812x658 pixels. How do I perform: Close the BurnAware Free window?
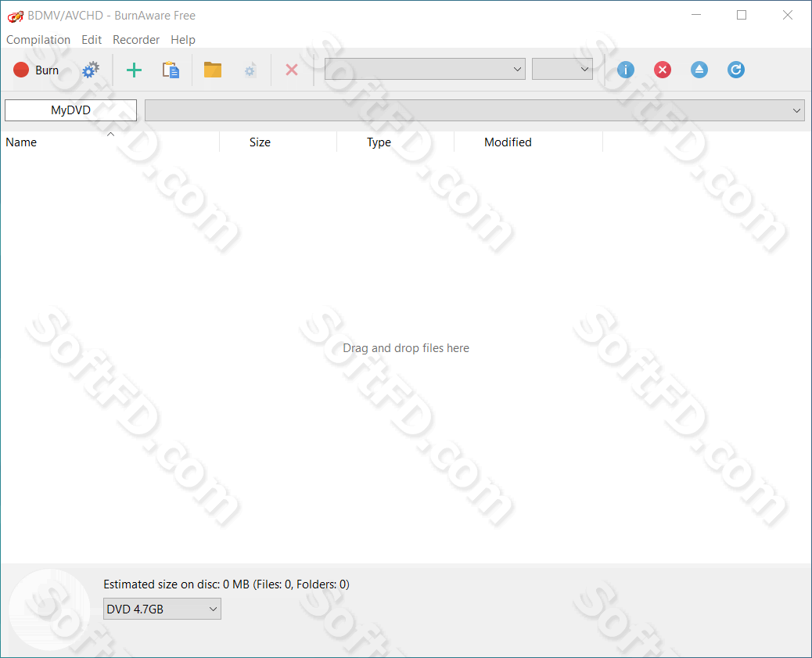788,15
